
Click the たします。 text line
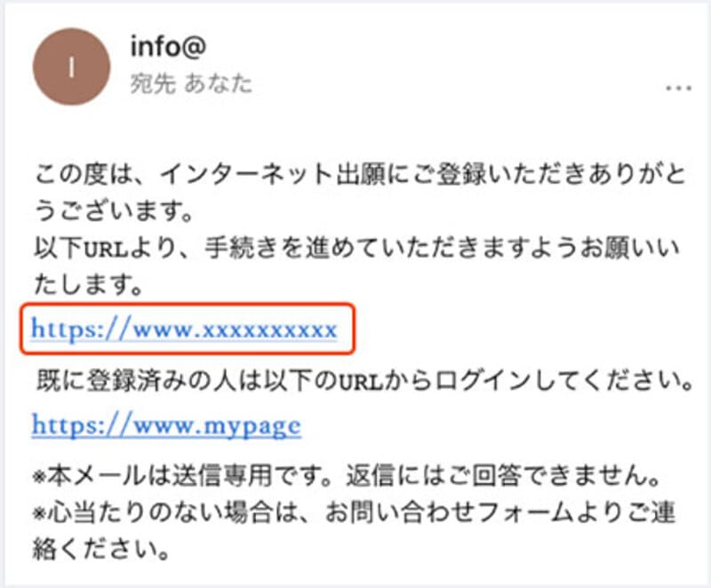tap(89, 285)
